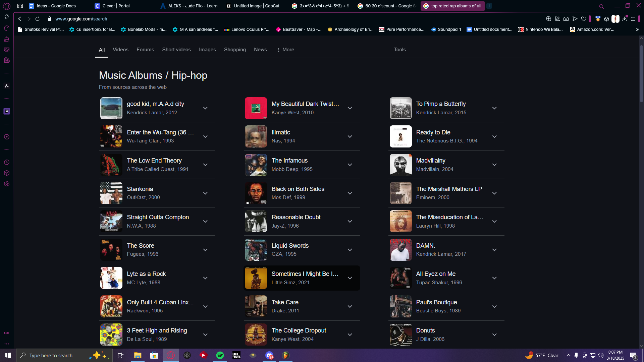Open the volume control in system tray

[x=600, y=355]
